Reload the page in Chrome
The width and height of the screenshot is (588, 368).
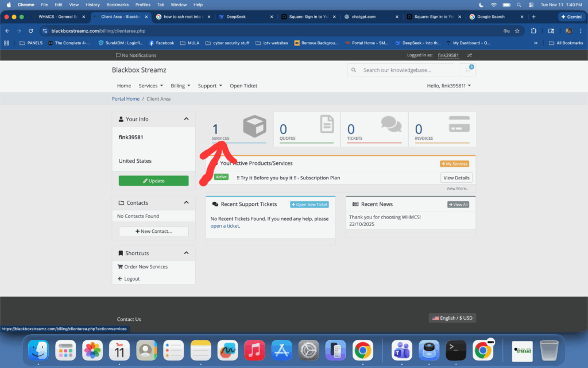(31, 30)
